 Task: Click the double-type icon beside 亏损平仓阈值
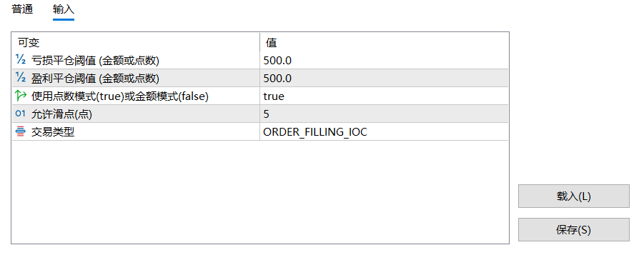(21, 60)
